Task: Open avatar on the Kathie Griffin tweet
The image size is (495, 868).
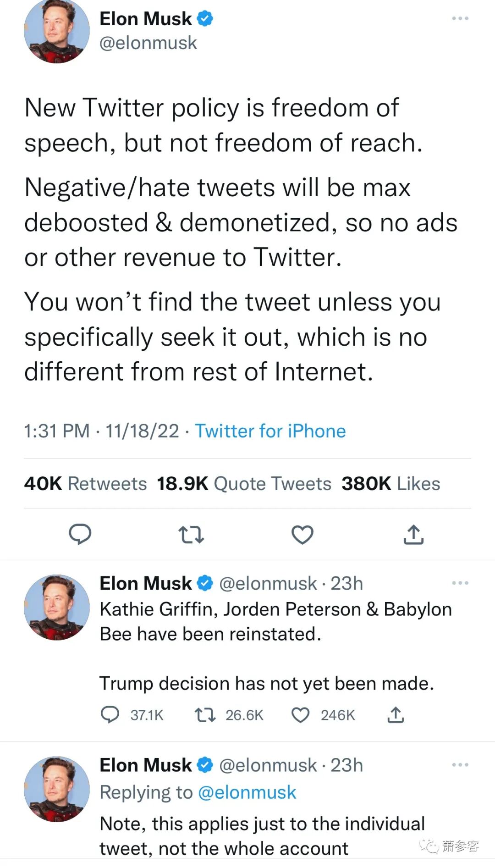Action: 57,607
